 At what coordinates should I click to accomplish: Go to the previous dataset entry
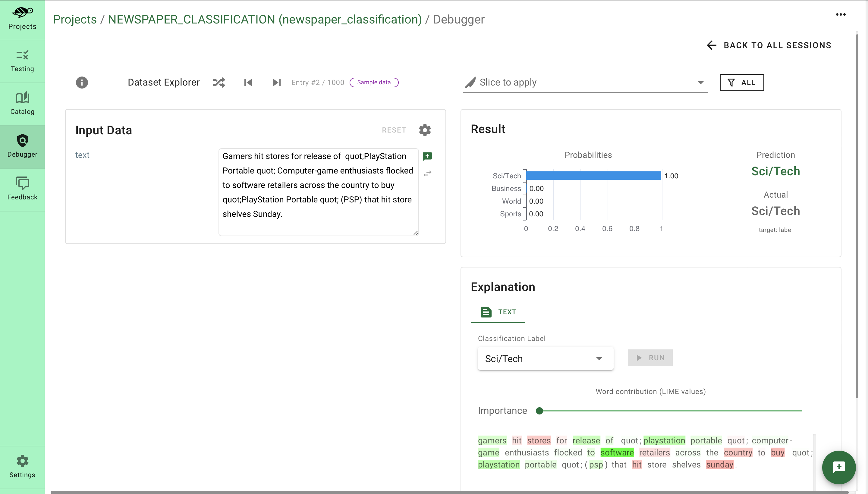(248, 83)
